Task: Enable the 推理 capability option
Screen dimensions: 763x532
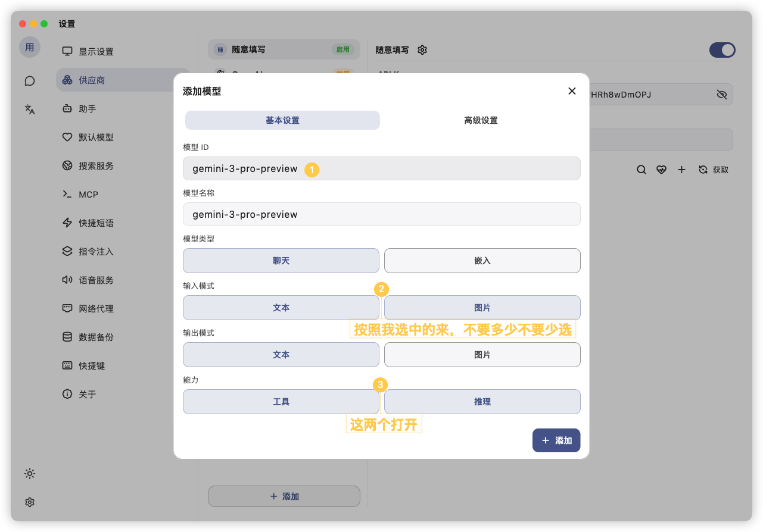Action: click(x=482, y=402)
